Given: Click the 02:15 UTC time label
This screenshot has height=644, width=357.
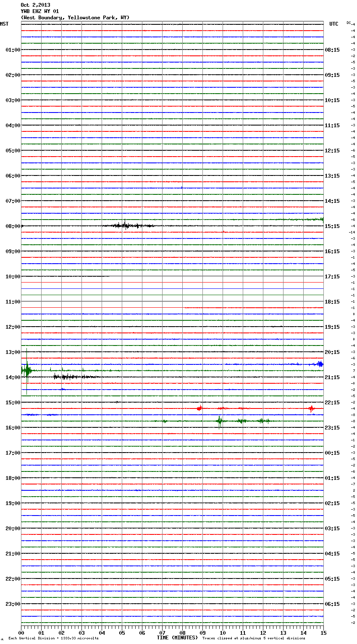Looking at the screenshot, I should pos(332,503).
